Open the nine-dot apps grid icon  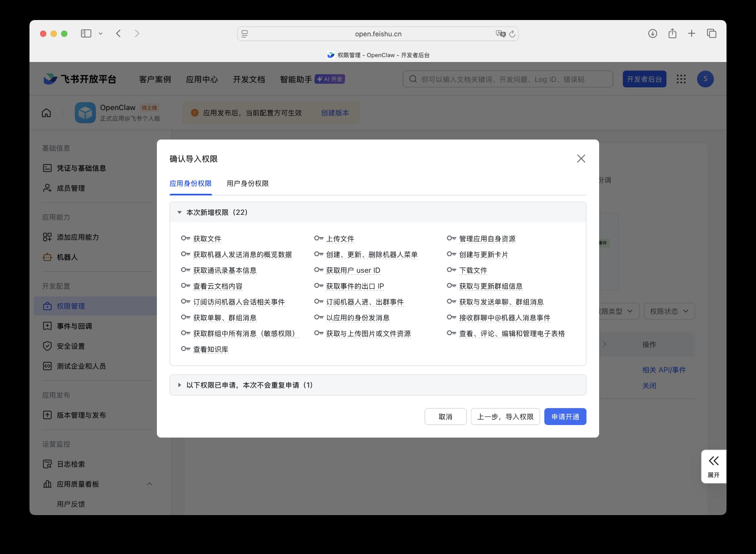[x=681, y=79]
